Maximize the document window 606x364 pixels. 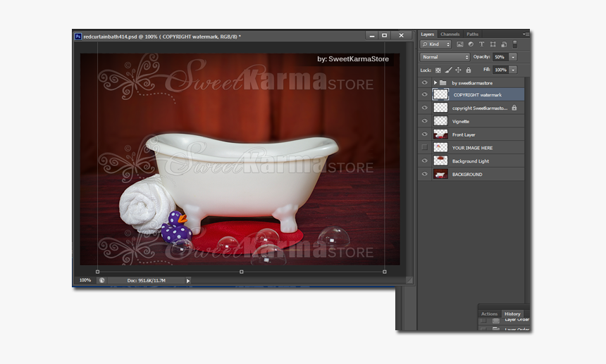point(384,35)
